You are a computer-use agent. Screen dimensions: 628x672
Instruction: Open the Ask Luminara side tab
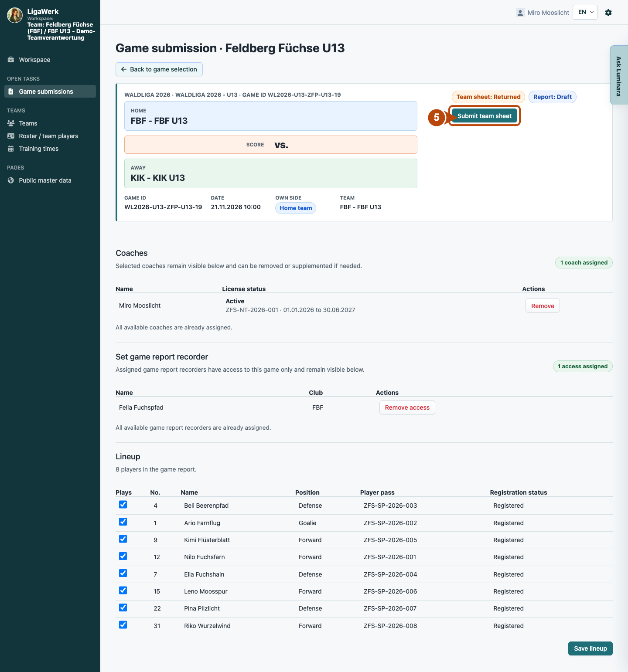[619, 75]
